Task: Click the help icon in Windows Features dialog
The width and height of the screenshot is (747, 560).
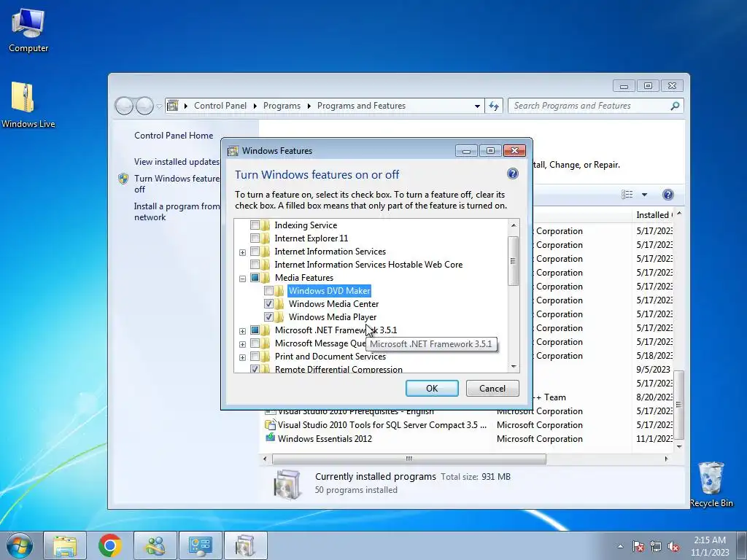Action: click(x=513, y=174)
